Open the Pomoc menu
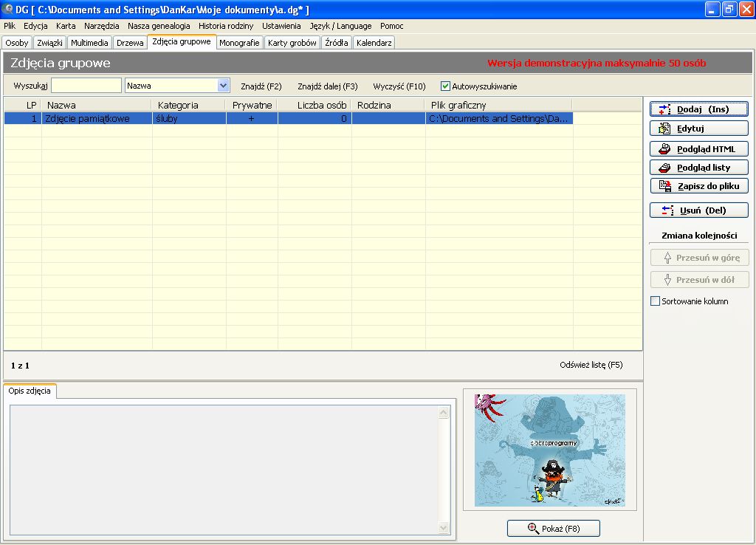The width and height of the screenshot is (756, 545). 391,26
